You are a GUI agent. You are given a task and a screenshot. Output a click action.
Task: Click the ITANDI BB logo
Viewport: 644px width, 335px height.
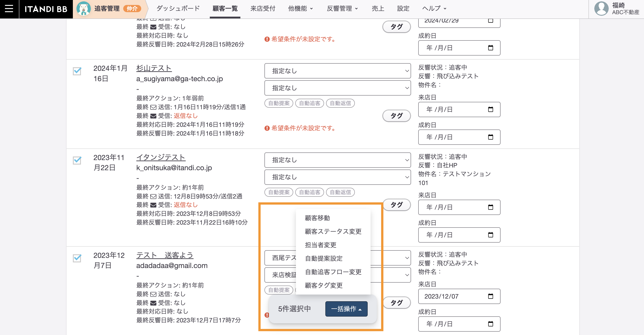tap(46, 9)
